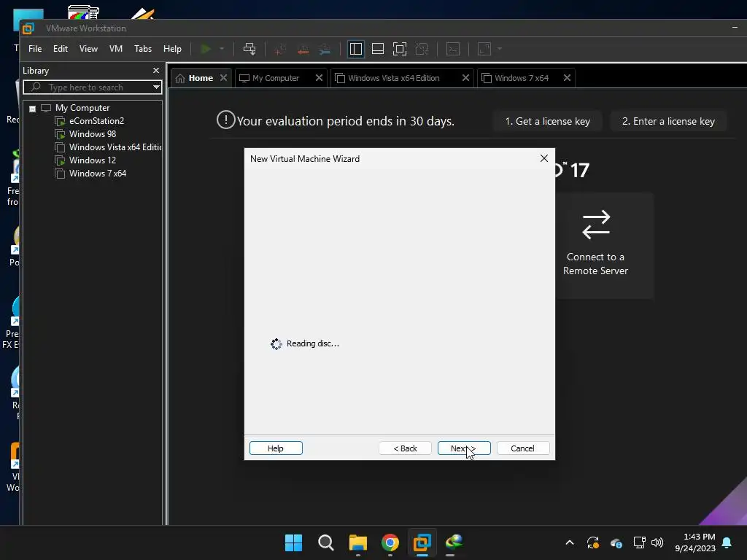Click the revert snapshot toolbar icon
This screenshot has width=747, height=560.
click(303, 49)
